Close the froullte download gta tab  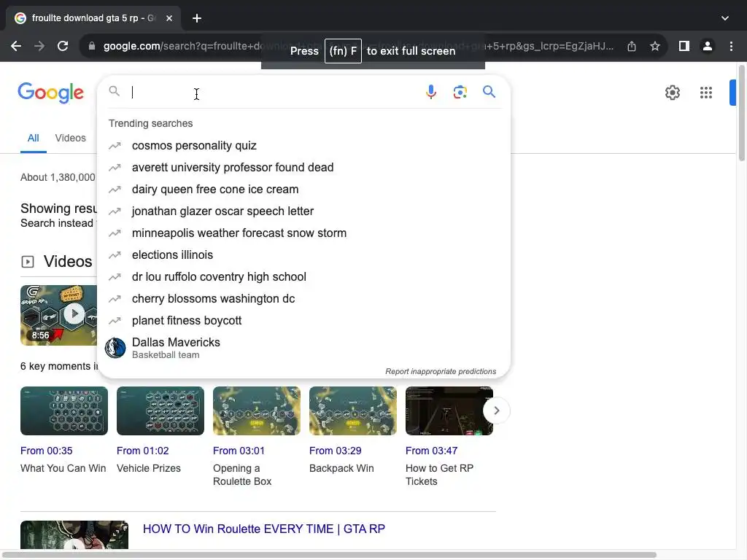coord(169,18)
